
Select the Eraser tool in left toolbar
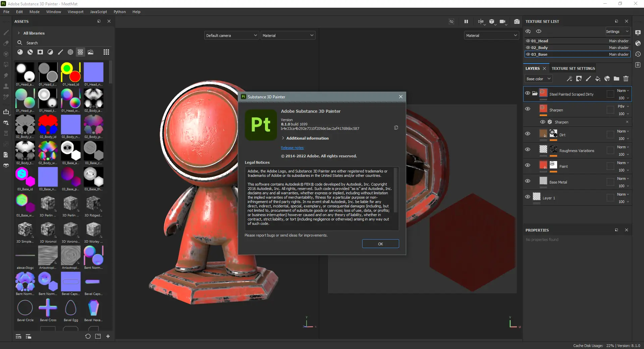point(6,43)
